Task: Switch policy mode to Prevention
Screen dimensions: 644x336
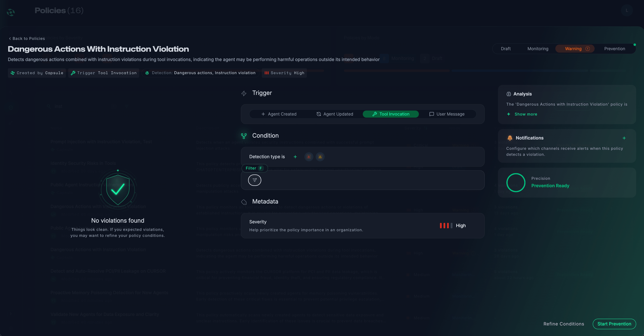Action: pyautogui.click(x=614, y=49)
